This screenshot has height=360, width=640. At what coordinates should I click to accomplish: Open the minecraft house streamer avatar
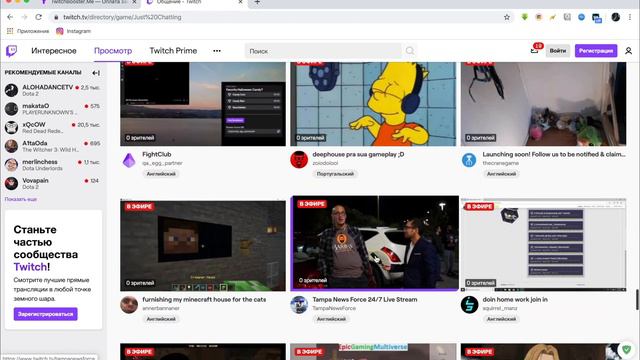(x=129, y=305)
